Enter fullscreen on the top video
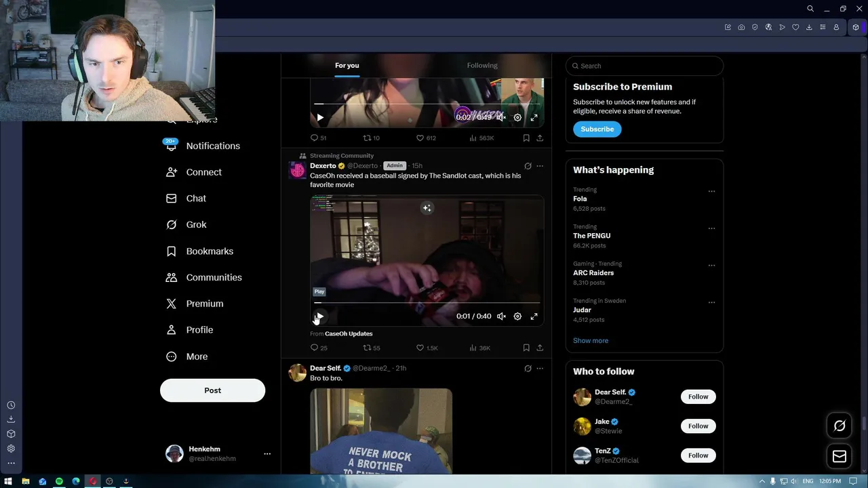This screenshot has height=488, width=868. coord(534,117)
